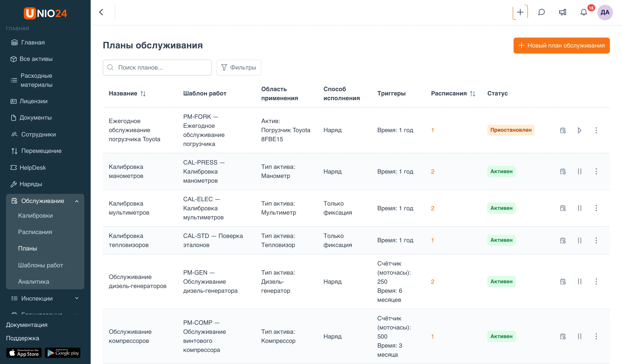Screen dimensions: 622x364
Task: Open the notifications bell icon
Action: pos(584,12)
